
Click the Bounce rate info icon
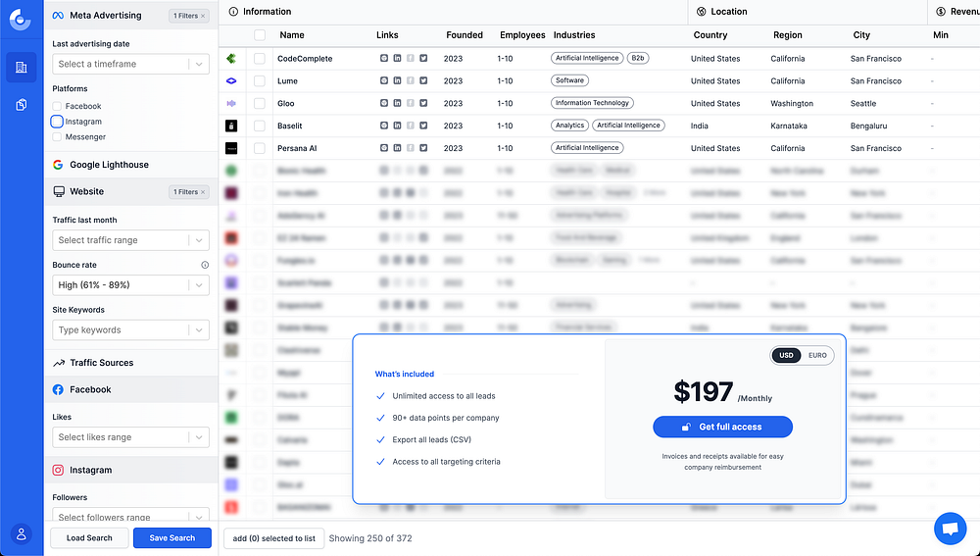coord(205,265)
